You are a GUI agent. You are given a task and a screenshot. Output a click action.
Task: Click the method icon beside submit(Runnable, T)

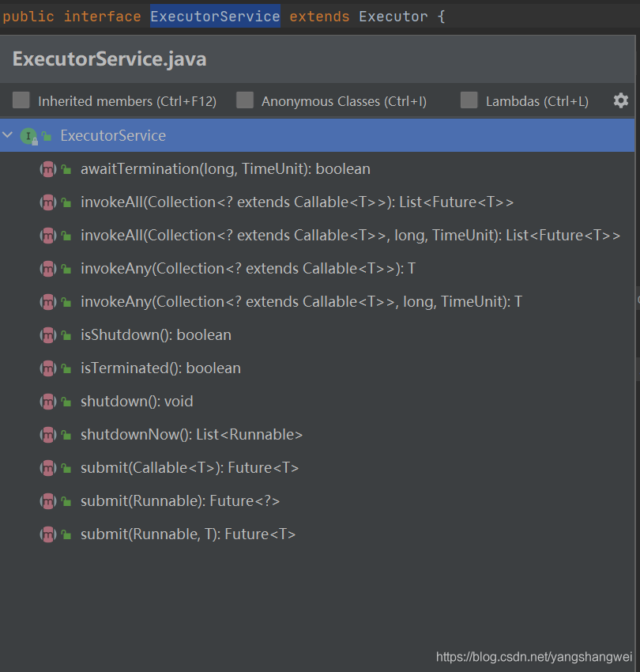coord(47,534)
